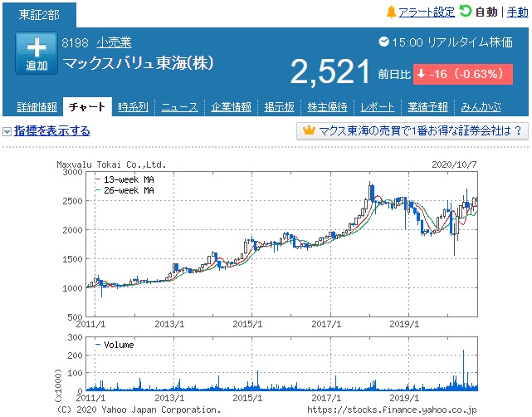Open the 小売業 sector link
This screenshot has height=417, width=532.
tap(114, 42)
